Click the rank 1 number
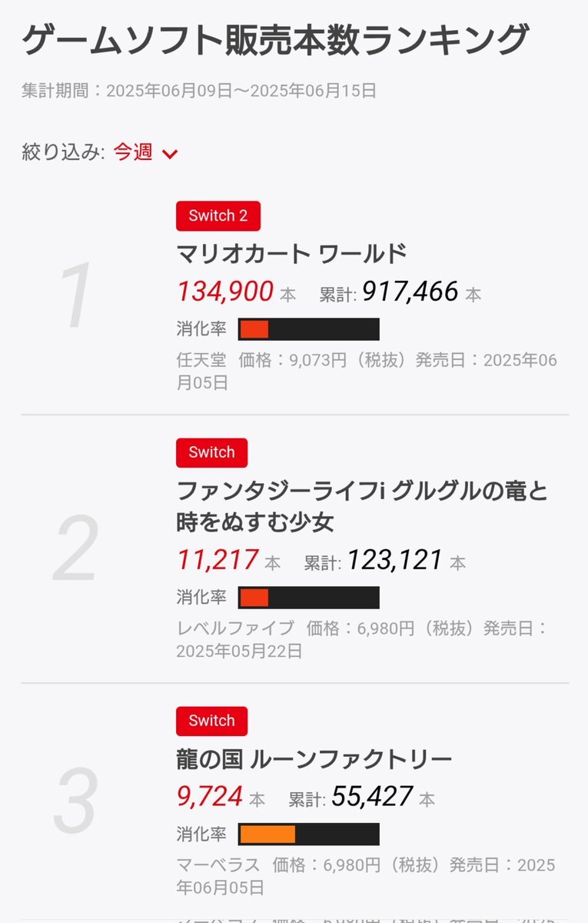Image resolution: width=588 pixels, height=923 pixels. pos(76,296)
